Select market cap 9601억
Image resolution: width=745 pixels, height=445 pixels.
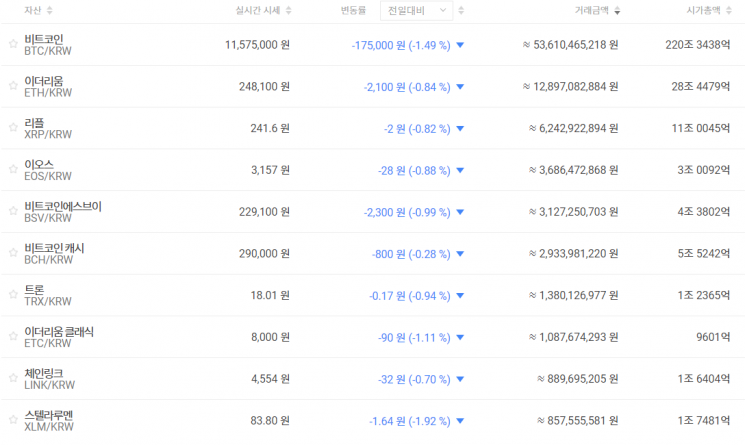[713, 337]
